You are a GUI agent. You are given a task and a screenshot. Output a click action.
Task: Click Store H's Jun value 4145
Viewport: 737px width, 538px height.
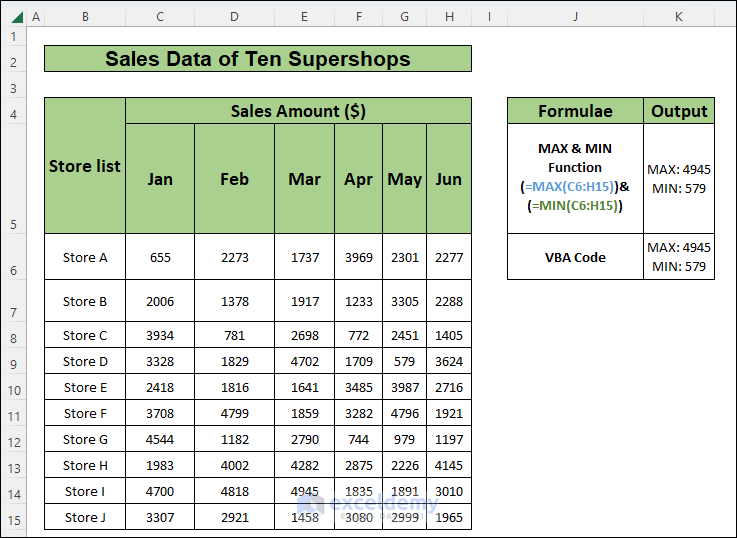(449, 465)
